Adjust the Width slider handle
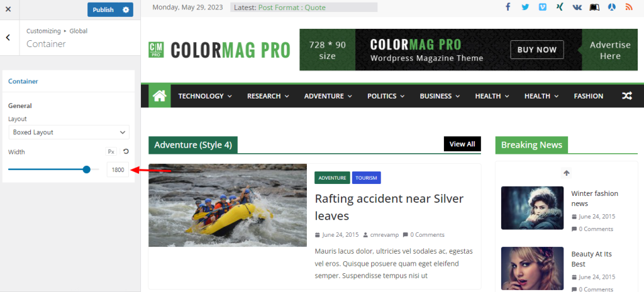Screen dimensions: 644x292 [x=86, y=170]
